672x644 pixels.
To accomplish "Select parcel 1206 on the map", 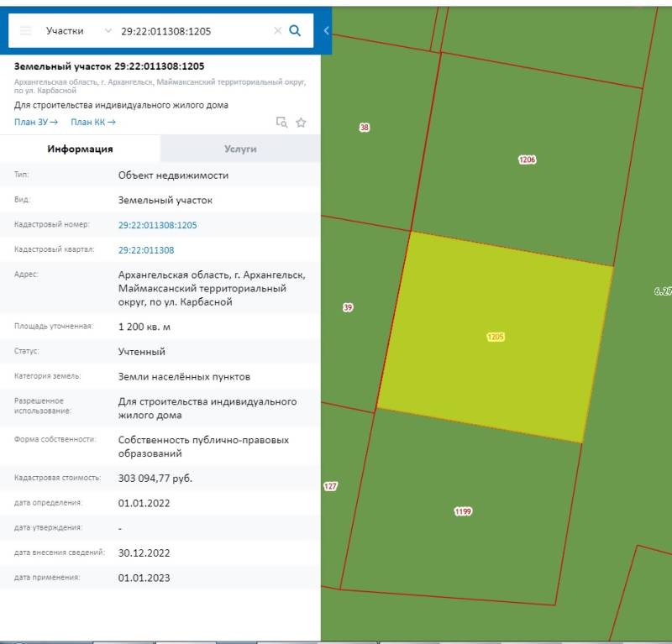I will tap(527, 160).
